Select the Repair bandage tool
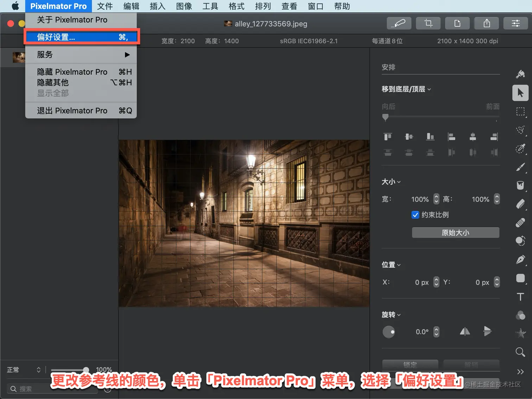The height and width of the screenshot is (399, 532). (x=520, y=223)
